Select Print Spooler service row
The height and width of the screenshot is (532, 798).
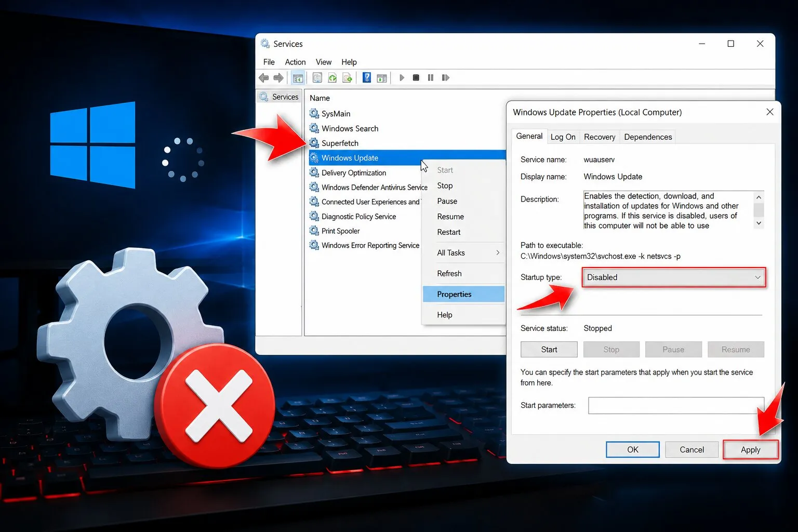coord(335,231)
